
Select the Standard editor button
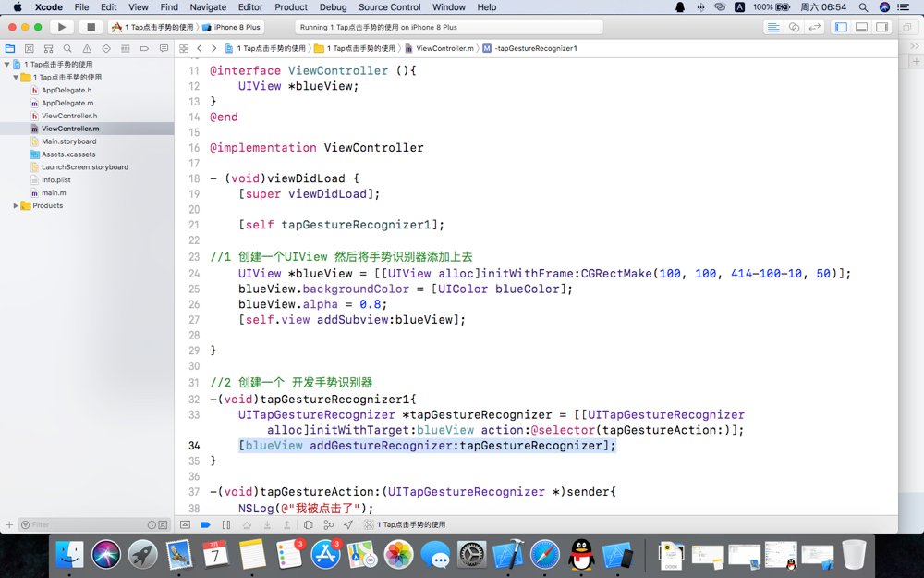coord(773,27)
